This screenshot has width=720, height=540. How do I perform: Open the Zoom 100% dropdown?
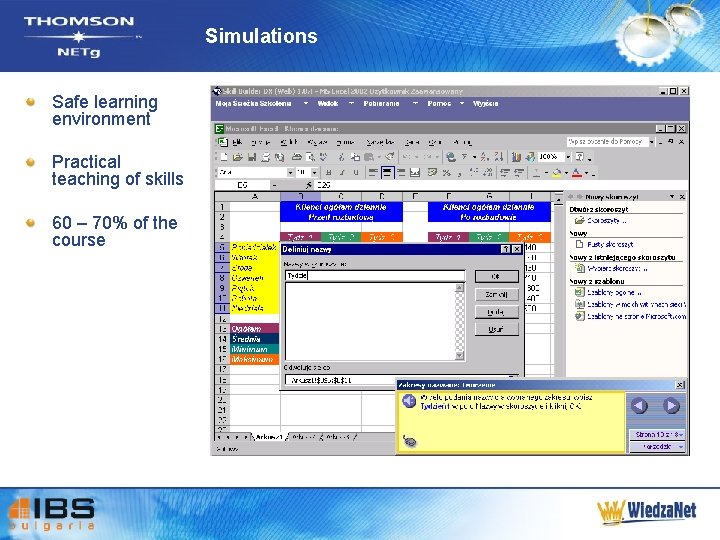coord(568,157)
